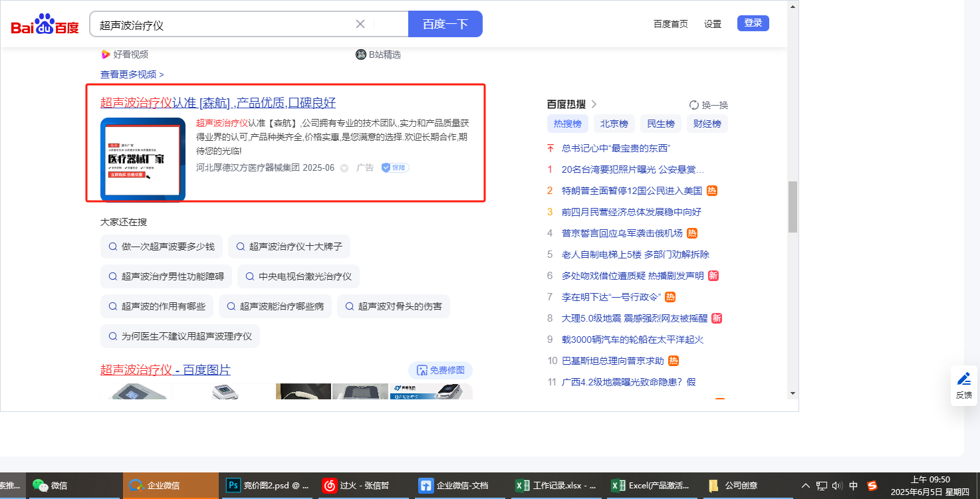
Task: Switch to the 北京榜 tab
Action: tap(614, 124)
